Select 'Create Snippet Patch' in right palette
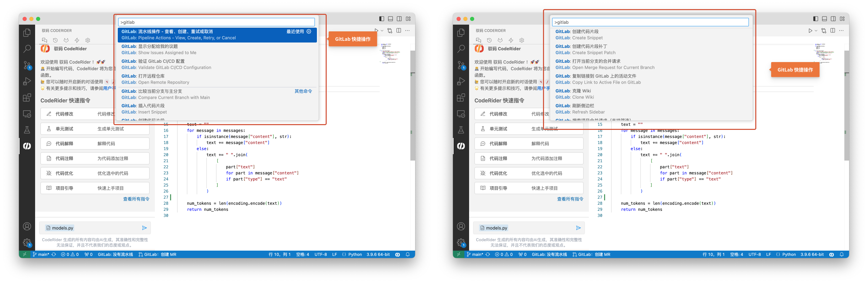Screen dimensions: 868x283 [x=651, y=50]
